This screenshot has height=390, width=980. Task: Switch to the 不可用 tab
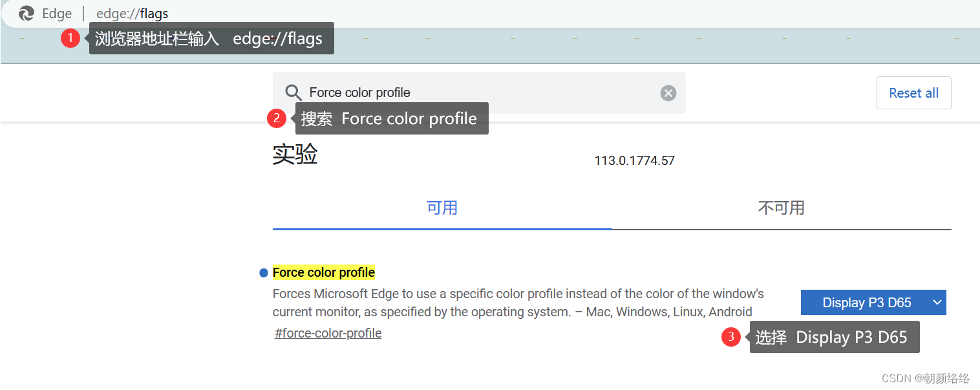(x=782, y=208)
